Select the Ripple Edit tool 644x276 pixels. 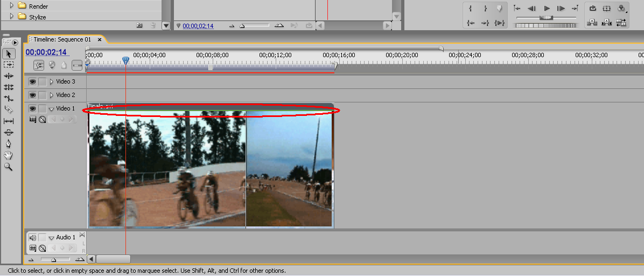click(x=8, y=76)
